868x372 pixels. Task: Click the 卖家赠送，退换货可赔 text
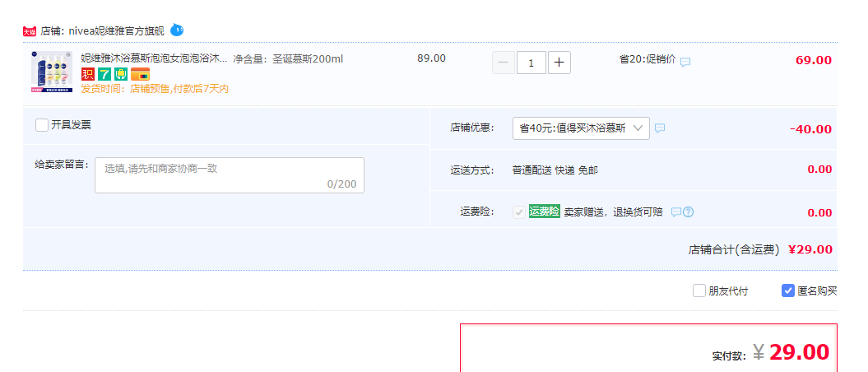(613, 212)
